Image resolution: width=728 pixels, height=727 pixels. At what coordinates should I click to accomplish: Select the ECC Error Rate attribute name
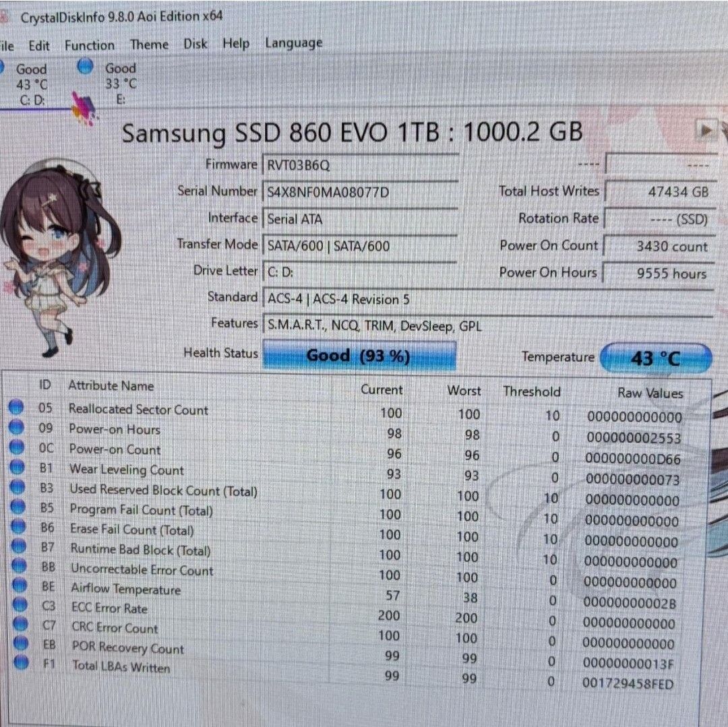click(x=110, y=608)
